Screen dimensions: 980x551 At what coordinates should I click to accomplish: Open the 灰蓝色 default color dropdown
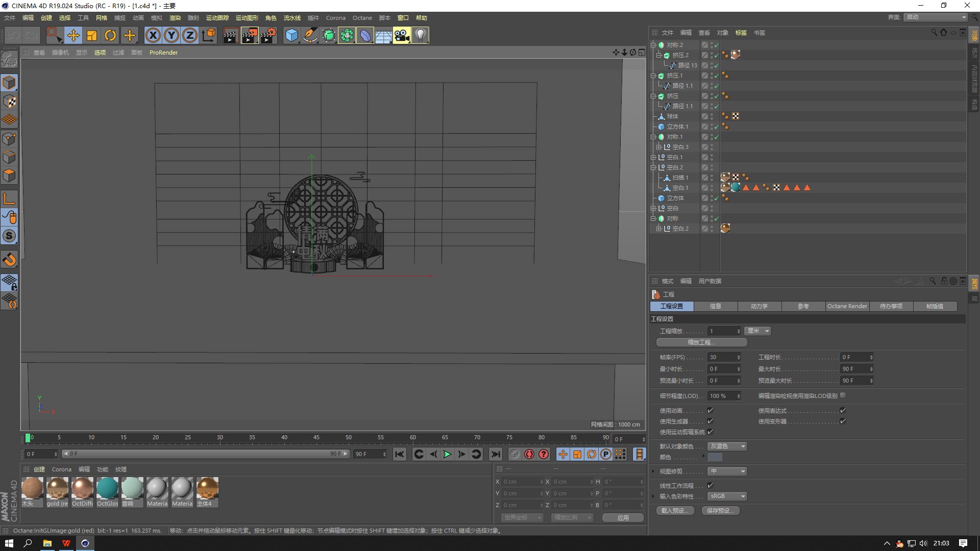click(727, 446)
